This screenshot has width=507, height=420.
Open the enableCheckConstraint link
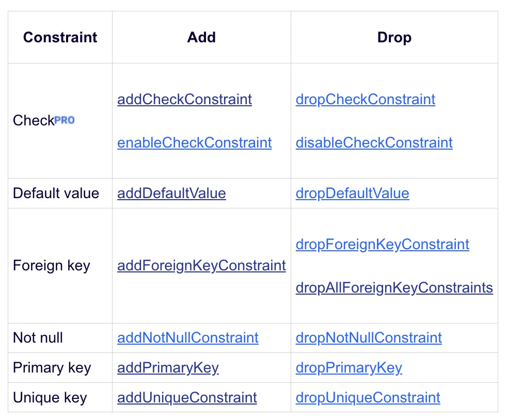[x=194, y=143]
